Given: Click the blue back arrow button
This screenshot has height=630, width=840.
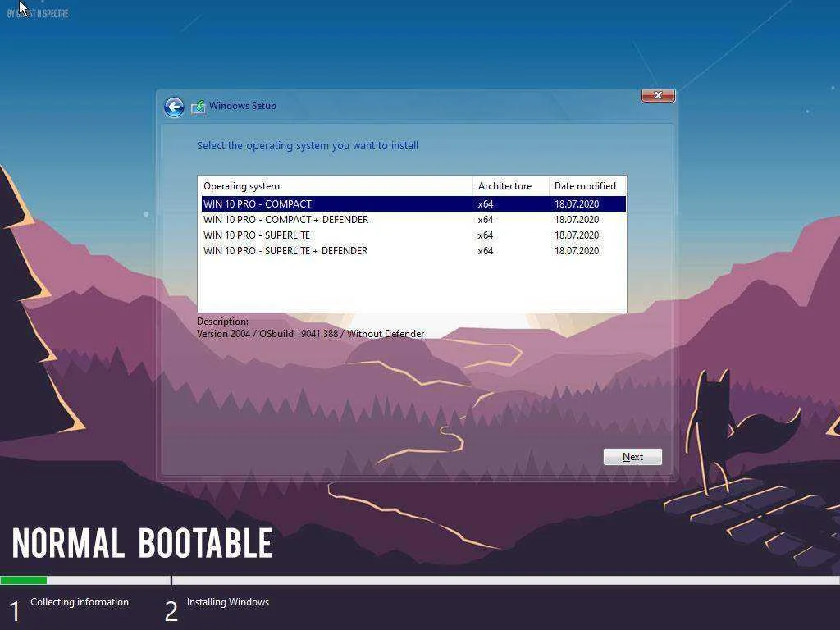Looking at the screenshot, I should [x=174, y=107].
